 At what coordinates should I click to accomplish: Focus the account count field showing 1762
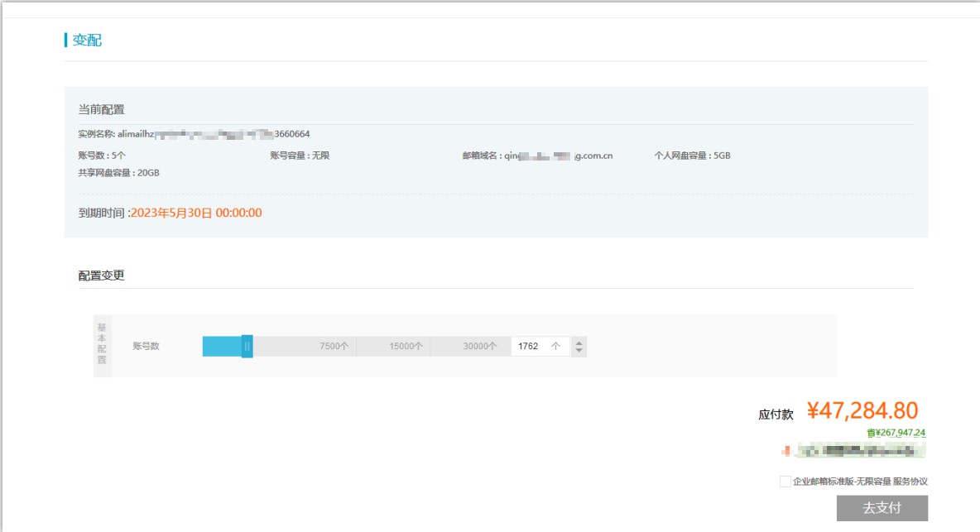coord(530,347)
